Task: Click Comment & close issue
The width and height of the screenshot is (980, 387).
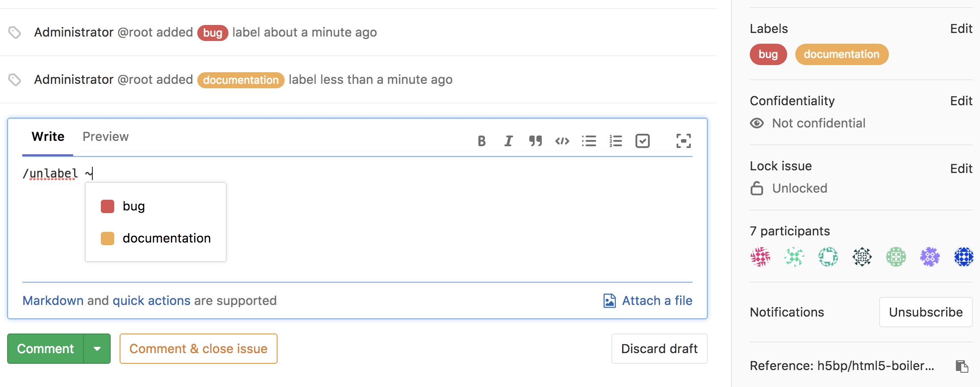Action: (198, 348)
